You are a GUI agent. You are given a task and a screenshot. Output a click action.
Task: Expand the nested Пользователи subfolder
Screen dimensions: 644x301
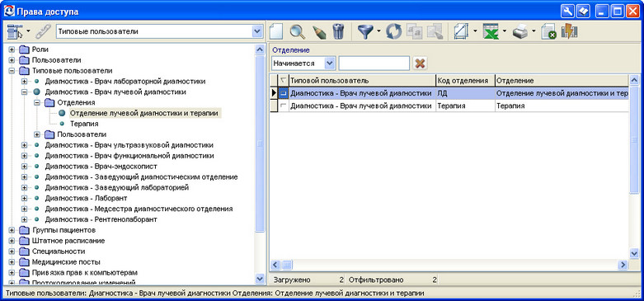click(37, 134)
